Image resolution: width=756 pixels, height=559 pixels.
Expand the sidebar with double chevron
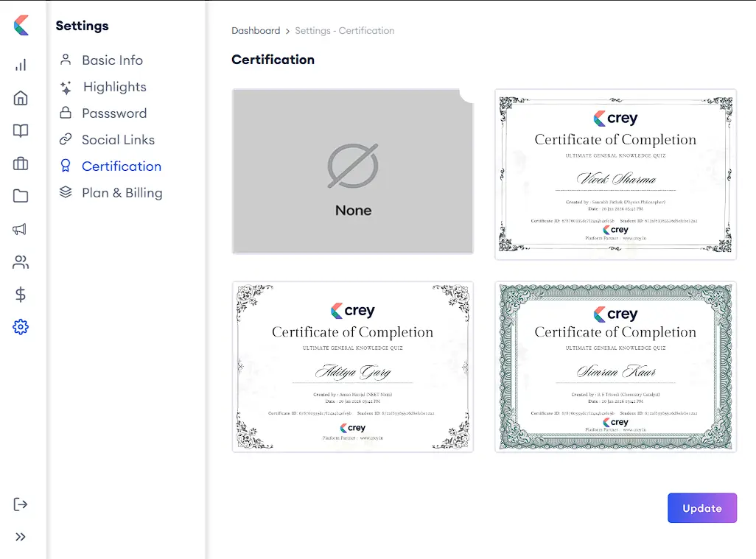click(21, 537)
